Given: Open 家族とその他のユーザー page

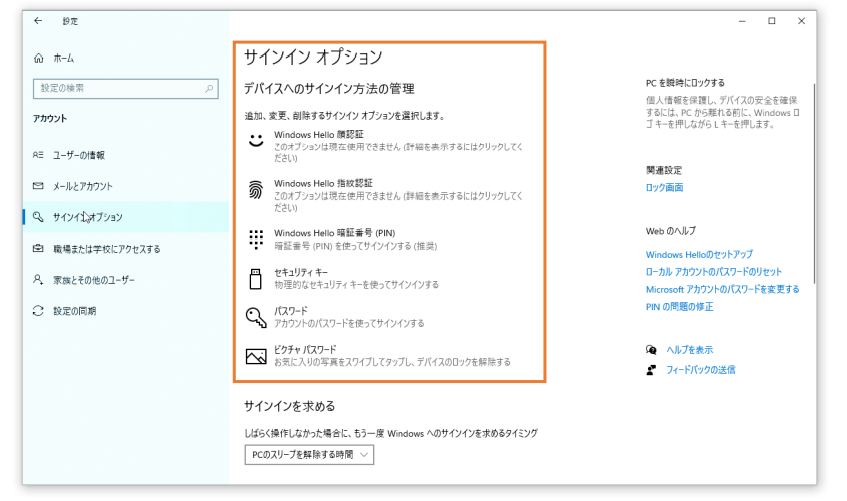Looking at the screenshot, I should 126,279.
